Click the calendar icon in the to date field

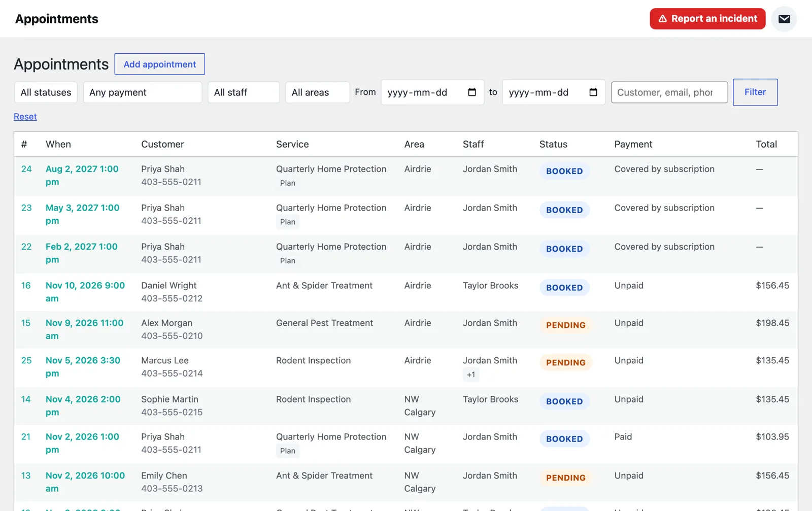pos(593,92)
